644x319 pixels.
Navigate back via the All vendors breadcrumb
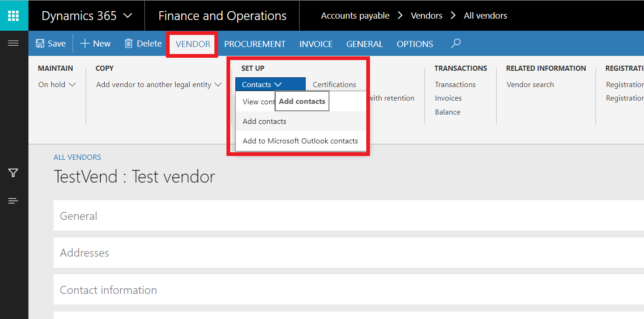(485, 15)
